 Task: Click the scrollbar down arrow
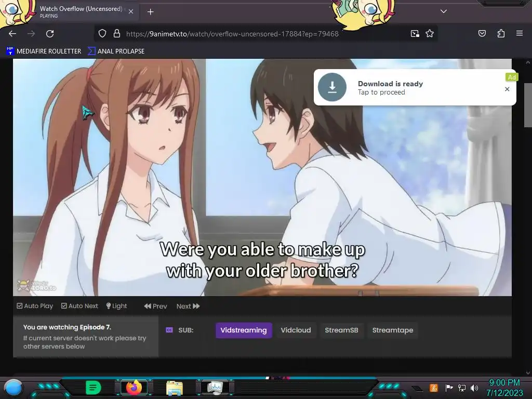pos(528,373)
